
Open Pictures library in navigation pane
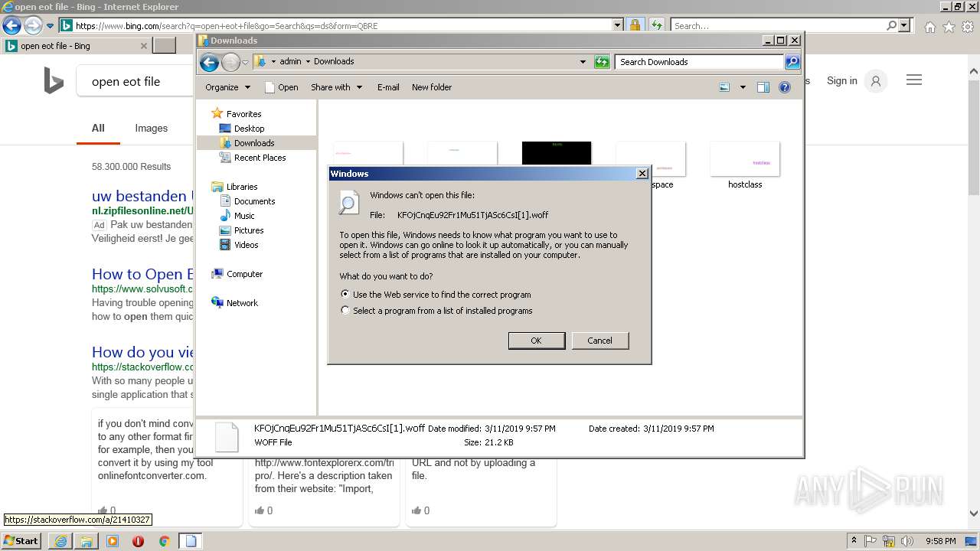coord(249,230)
